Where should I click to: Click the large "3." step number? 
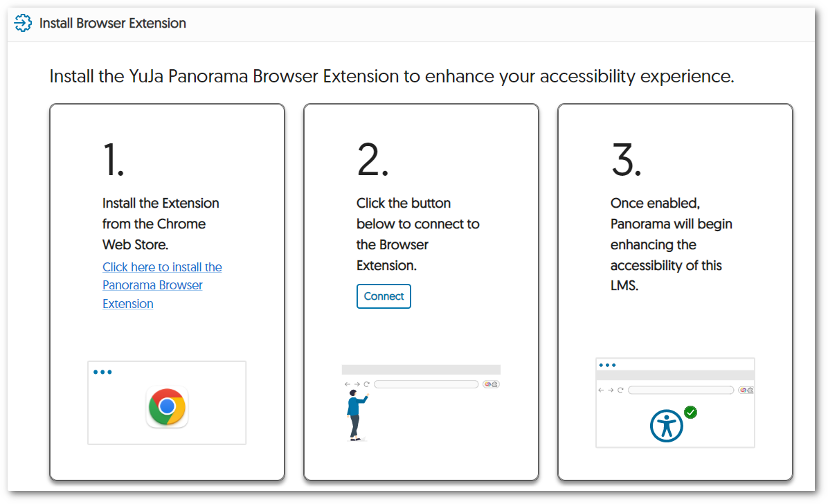[x=627, y=160]
